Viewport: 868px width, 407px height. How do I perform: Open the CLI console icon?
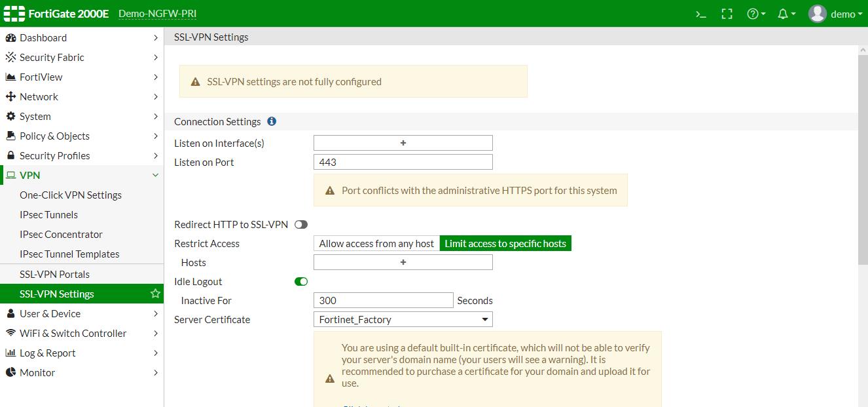(x=700, y=14)
